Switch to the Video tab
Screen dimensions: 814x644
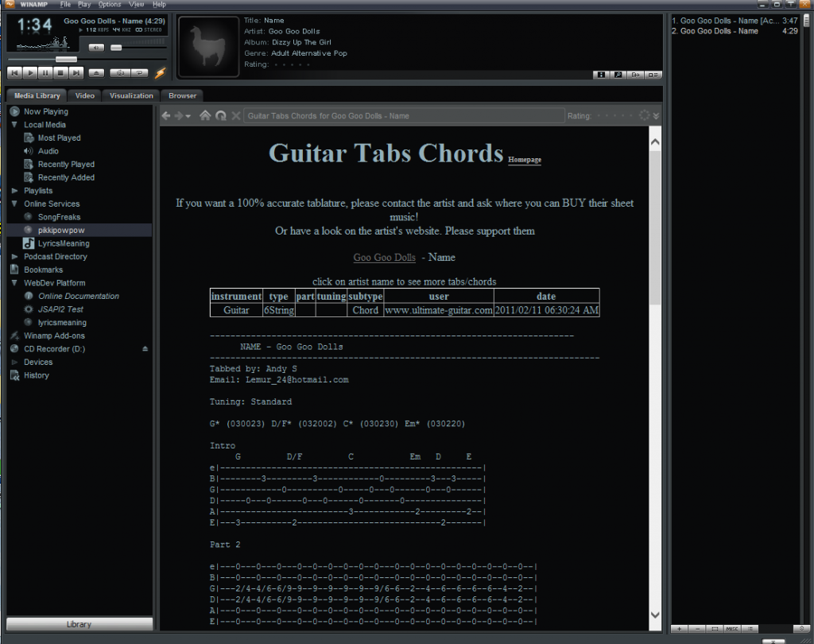click(x=84, y=95)
